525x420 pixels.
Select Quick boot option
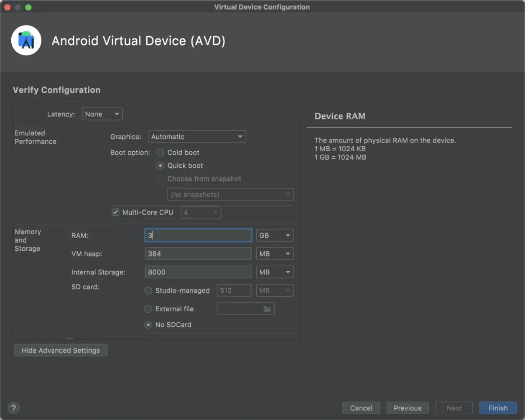click(x=160, y=165)
